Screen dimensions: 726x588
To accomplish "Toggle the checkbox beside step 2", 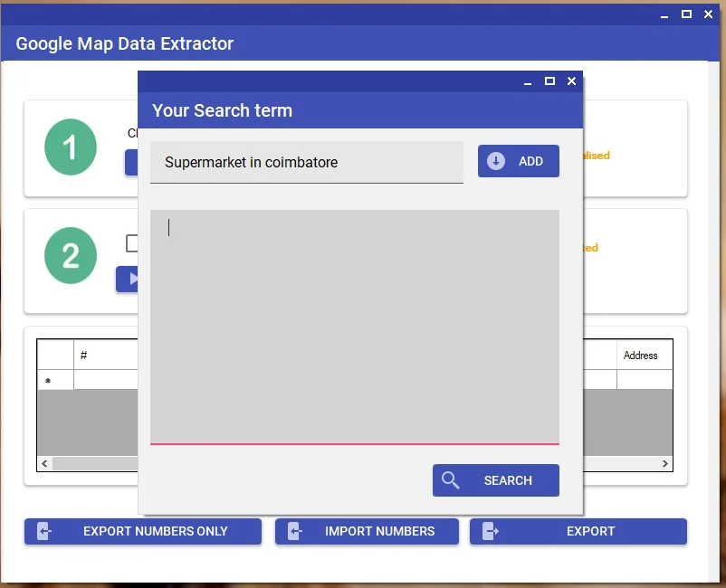I will click(x=132, y=243).
